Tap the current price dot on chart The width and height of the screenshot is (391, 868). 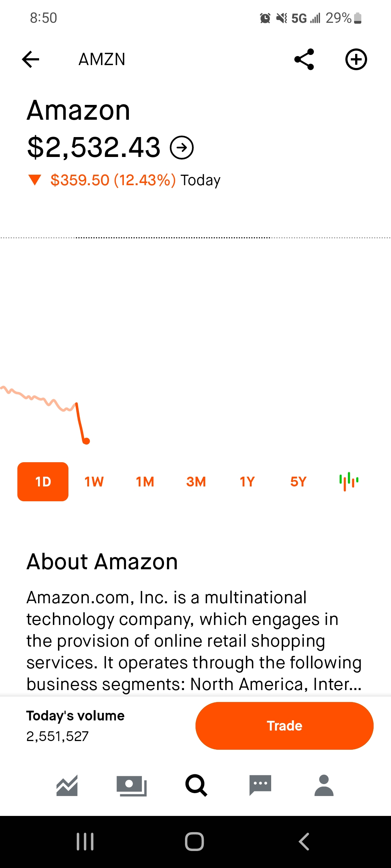point(86,441)
